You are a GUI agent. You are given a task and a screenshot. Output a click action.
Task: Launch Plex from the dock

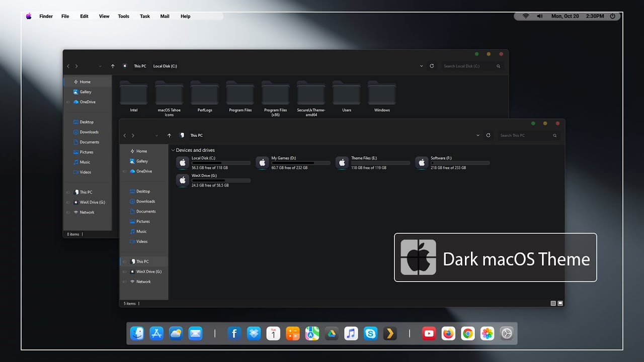(x=390, y=333)
